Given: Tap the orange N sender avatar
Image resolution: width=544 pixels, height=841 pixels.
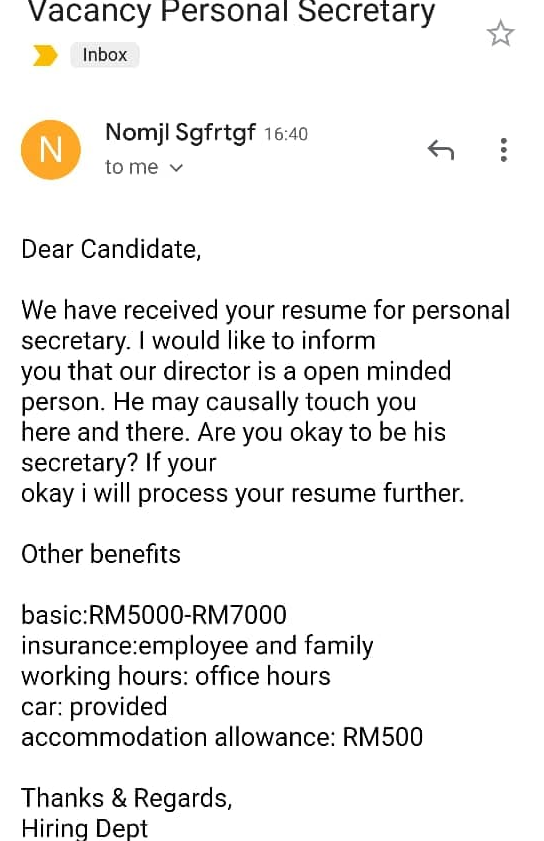Looking at the screenshot, I should 50,150.
